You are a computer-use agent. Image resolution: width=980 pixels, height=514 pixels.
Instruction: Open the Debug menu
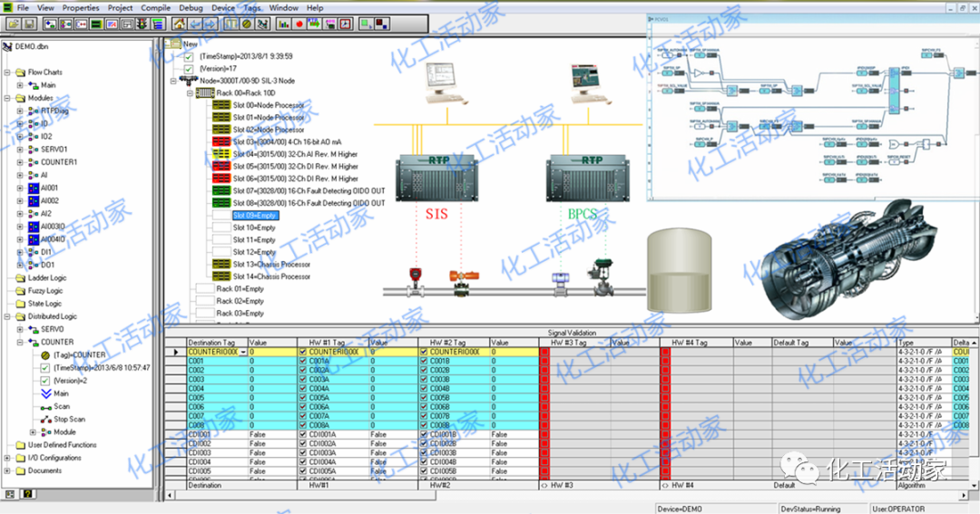click(191, 7)
